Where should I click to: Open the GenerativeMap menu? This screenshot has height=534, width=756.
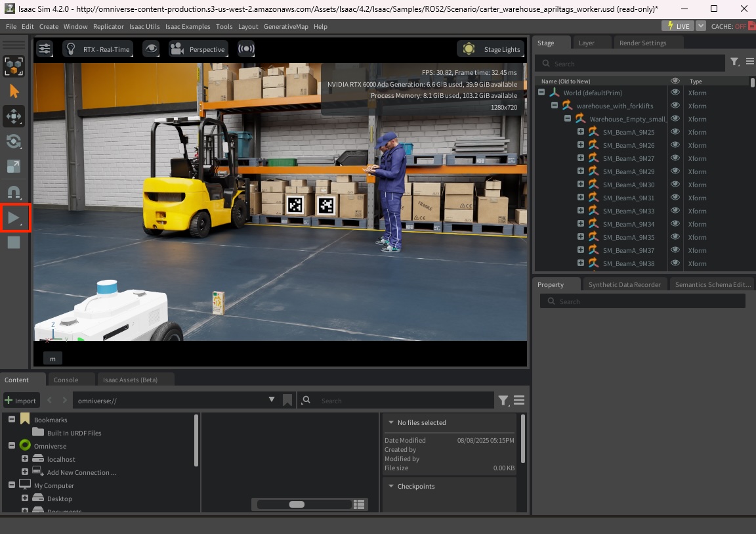[x=286, y=26]
